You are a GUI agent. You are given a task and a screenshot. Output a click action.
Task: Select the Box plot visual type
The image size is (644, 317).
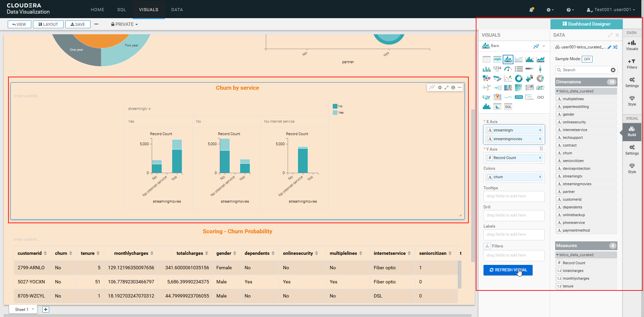[x=540, y=69]
